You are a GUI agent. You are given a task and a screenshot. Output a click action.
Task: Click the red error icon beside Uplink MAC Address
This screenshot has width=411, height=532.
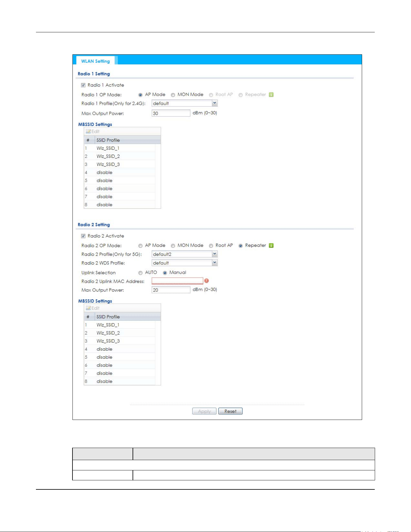point(207,281)
